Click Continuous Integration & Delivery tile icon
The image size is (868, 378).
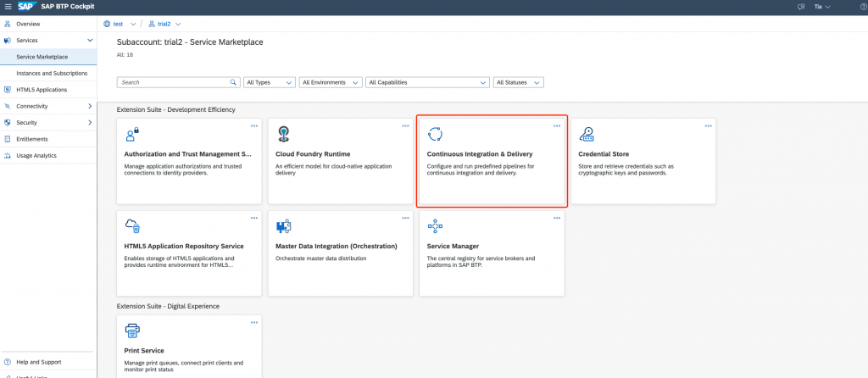point(435,134)
